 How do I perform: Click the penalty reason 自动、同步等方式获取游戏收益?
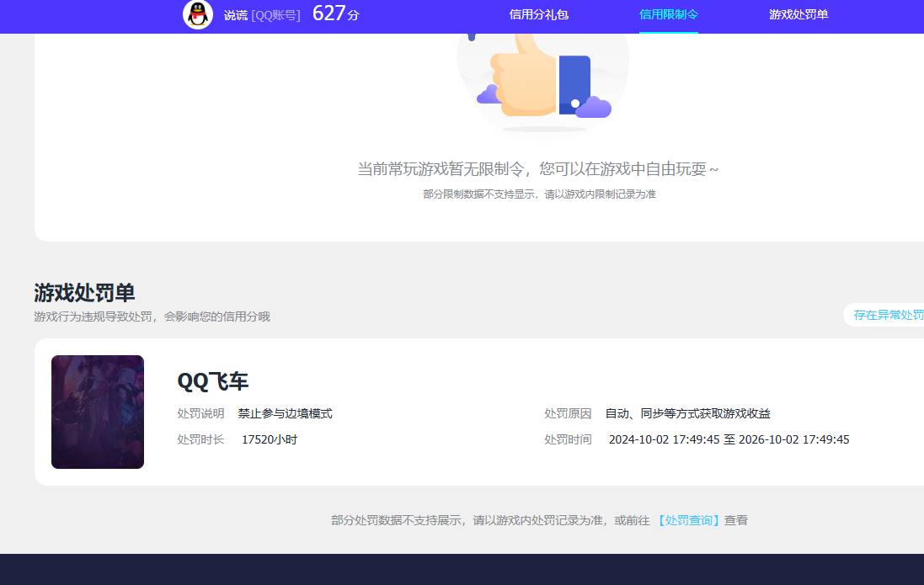pos(686,413)
